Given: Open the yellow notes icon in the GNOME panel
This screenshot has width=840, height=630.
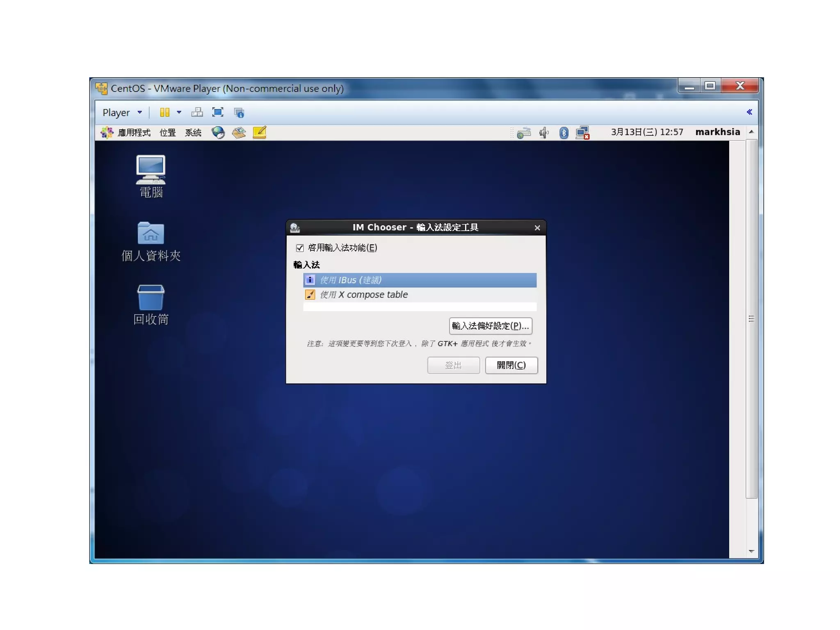Looking at the screenshot, I should (x=260, y=132).
